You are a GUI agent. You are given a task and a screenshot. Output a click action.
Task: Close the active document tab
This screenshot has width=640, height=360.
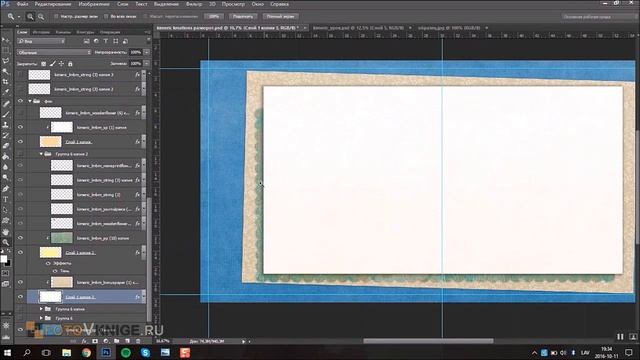pos(305,28)
